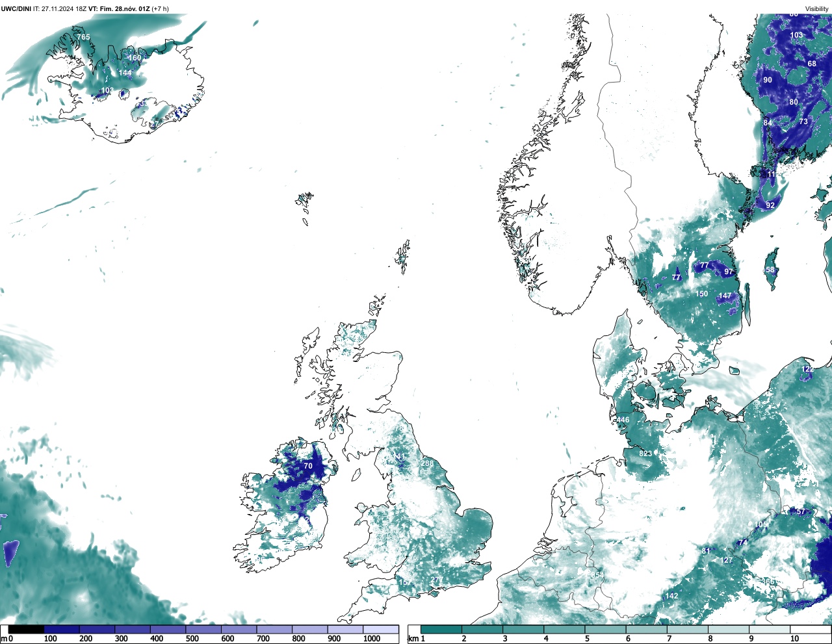This screenshot has width=832, height=644.
Task: Click the '27.11.2024 18Z' initial time text
Action: (64, 8)
